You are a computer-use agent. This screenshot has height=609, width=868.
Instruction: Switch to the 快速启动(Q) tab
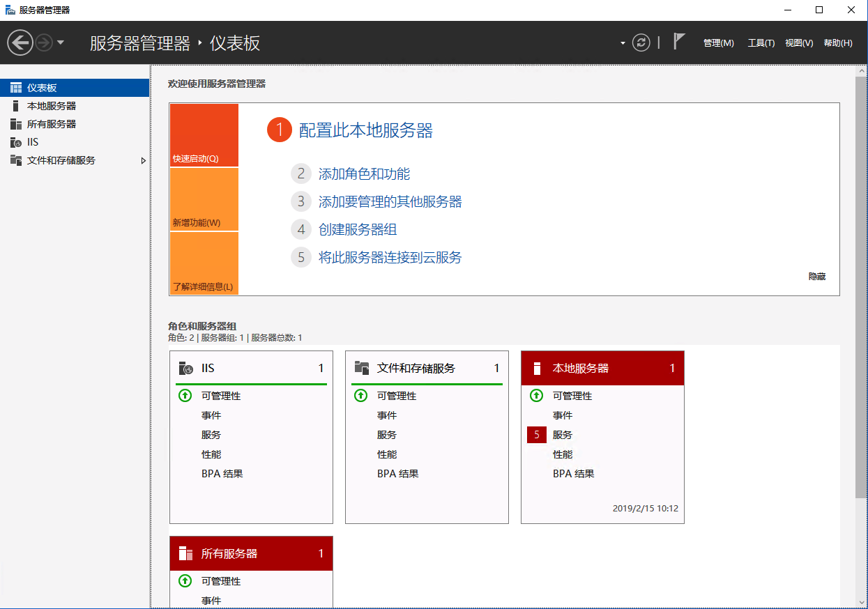204,135
